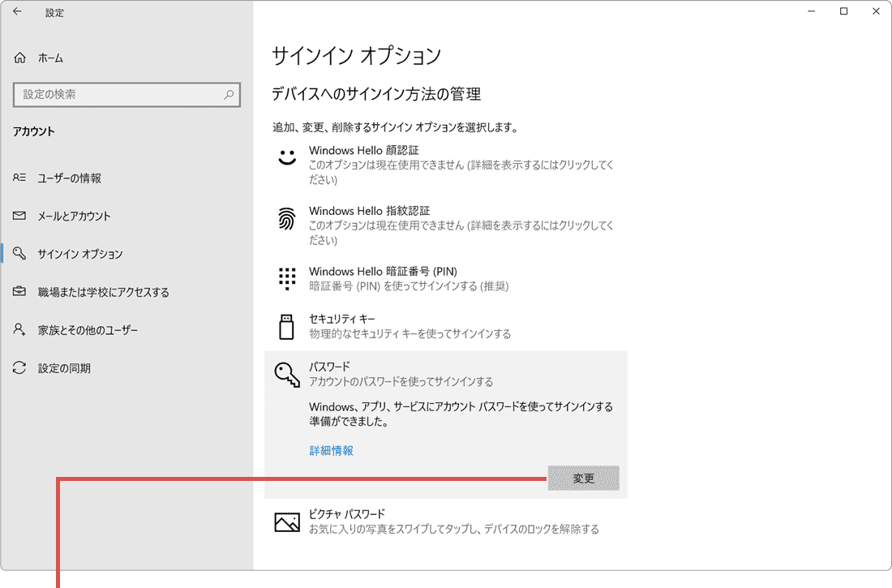Go back using the arrow at top left
This screenshot has height=588, width=892.
16,12
